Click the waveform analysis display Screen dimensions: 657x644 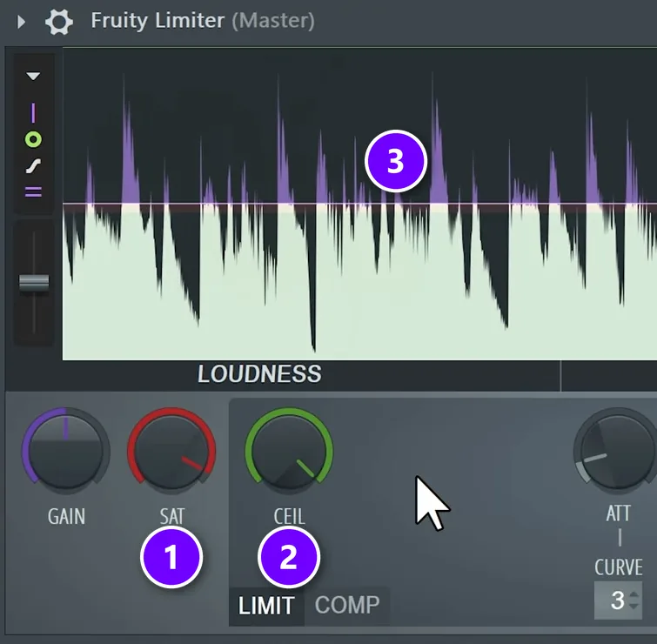click(359, 204)
